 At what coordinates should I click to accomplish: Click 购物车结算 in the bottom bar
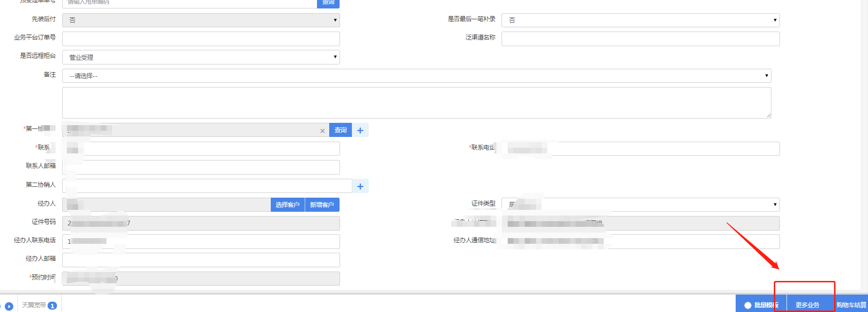[x=852, y=305]
